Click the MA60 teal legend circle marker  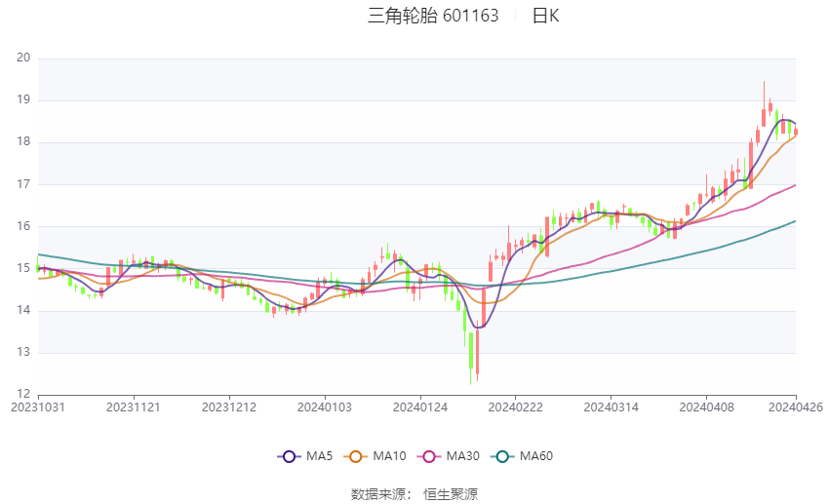(x=502, y=455)
